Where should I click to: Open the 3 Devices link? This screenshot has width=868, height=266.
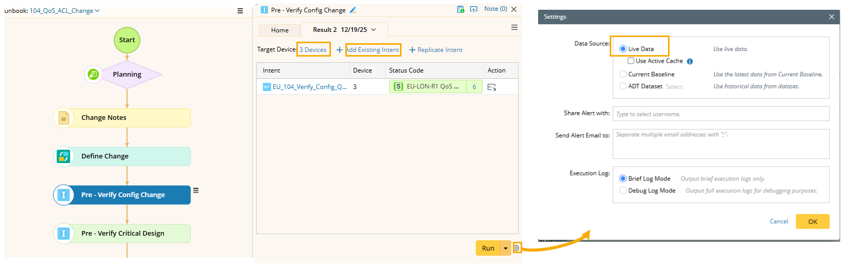pos(313,50)
